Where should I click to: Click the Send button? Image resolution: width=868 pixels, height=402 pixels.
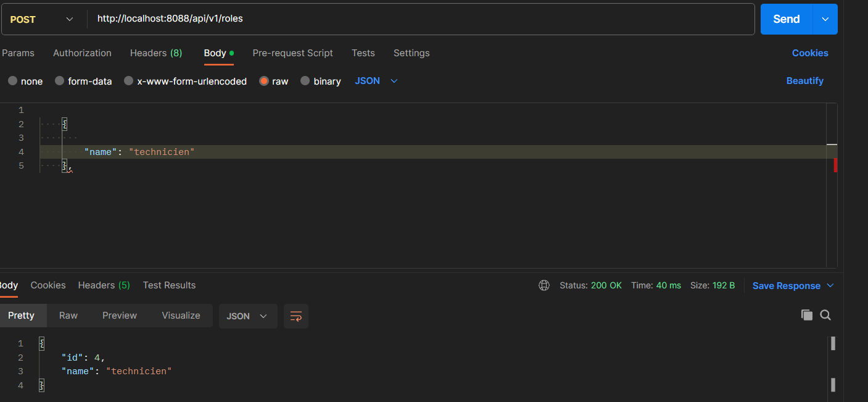point(785,19)
